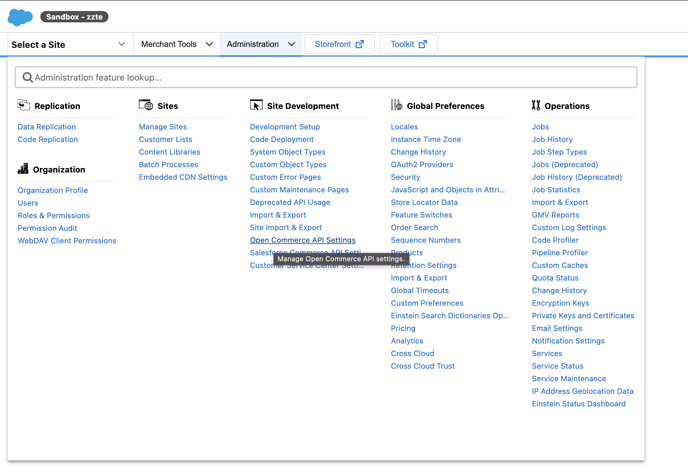Open the Select a Site dropdown
The width and height of the screenshot is (688, 476).
(68, 44)
